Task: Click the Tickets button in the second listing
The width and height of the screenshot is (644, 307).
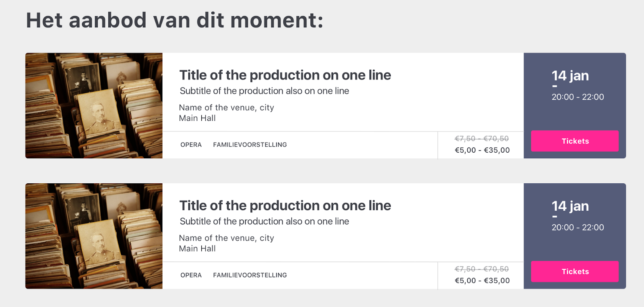Action: point(574,272)
